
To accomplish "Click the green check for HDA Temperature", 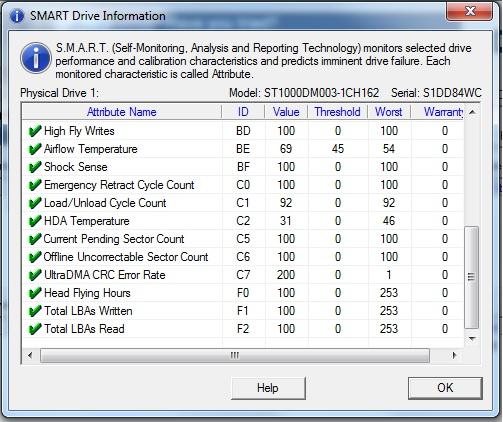I will pyautogui.click(x=35, y=221).
